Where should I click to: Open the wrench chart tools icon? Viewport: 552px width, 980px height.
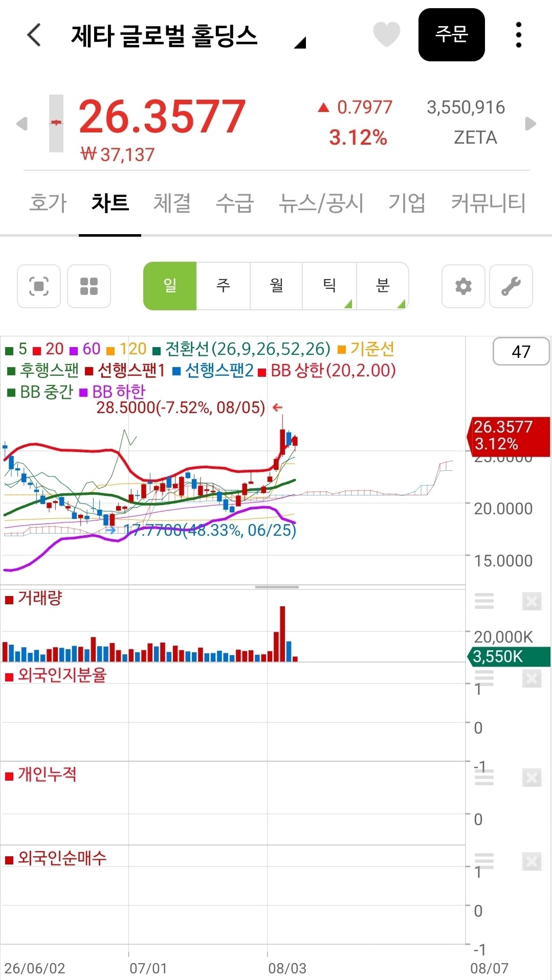pyautogui.click(x=511, y=286)
